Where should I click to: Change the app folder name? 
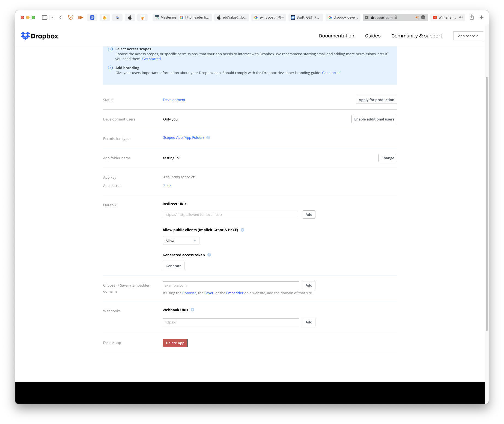388,158
